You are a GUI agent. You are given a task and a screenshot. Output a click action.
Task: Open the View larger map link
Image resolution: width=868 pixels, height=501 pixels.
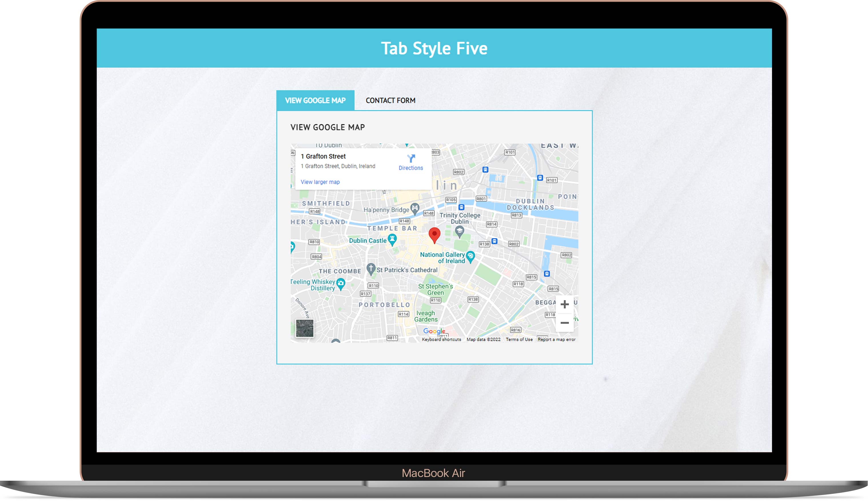tap(320, 182)
